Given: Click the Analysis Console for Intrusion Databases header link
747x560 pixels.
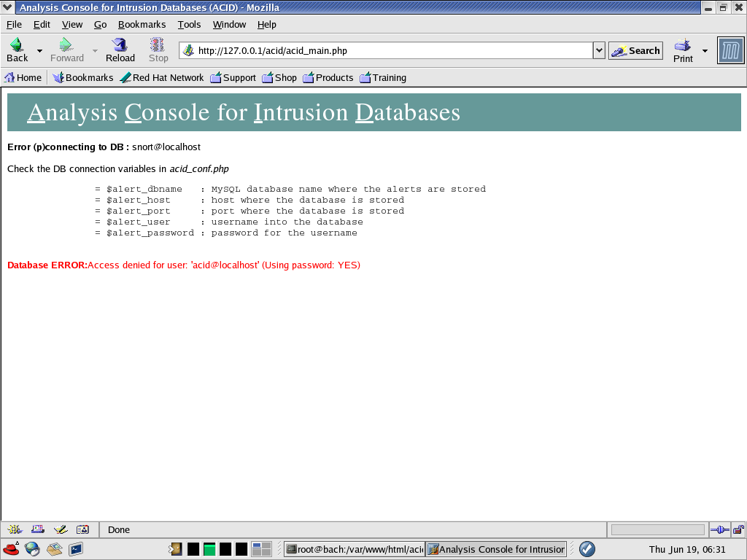Looking at the screenshot, I should tap(244, 112).
